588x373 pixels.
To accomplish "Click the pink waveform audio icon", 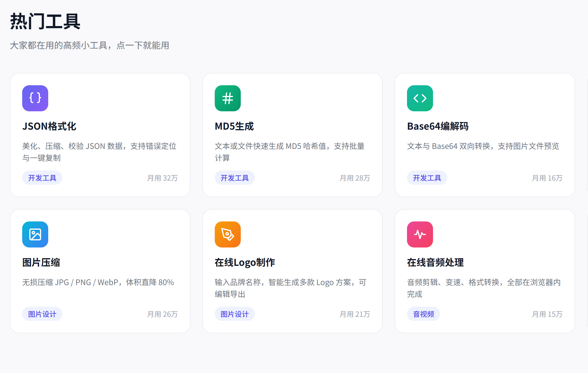I will click(x=420, y=234).
